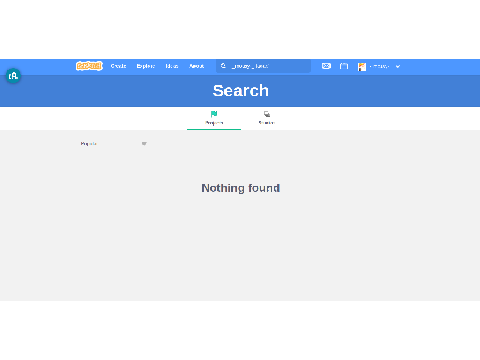Click the search input field
This screenshot has width=480, height=360.
(263, 66)
